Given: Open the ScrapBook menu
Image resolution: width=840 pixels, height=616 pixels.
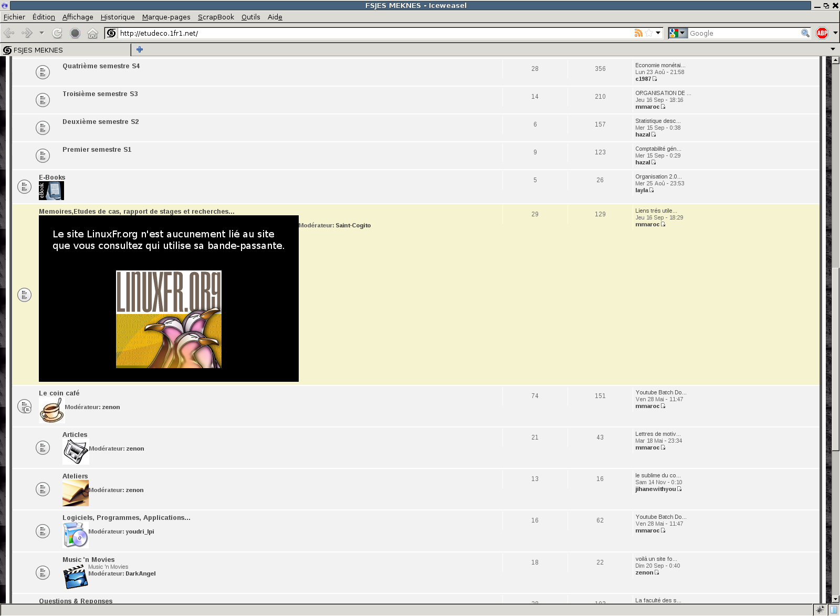Looking at the screenshot, I should coord(216,17).
